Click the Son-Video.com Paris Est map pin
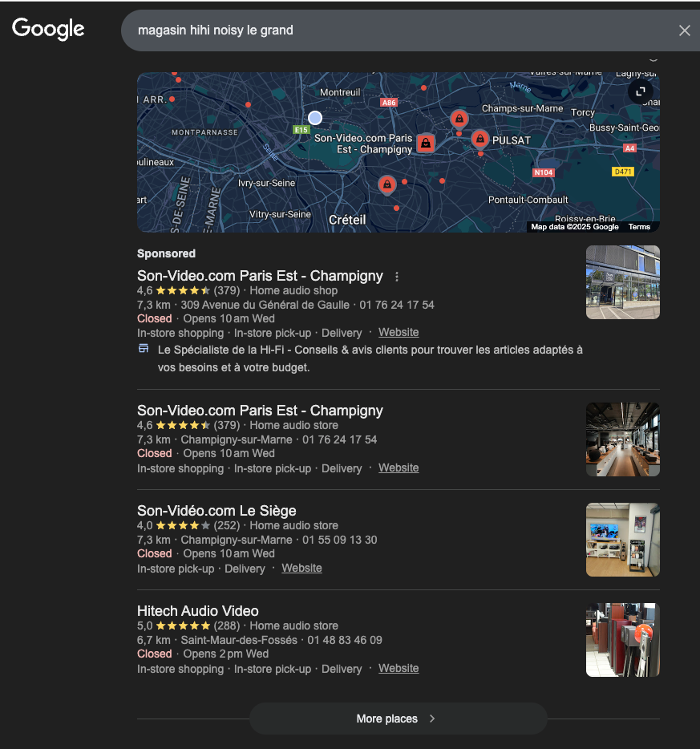This screenshot has width=700, height=749. (x=426, y=143)
